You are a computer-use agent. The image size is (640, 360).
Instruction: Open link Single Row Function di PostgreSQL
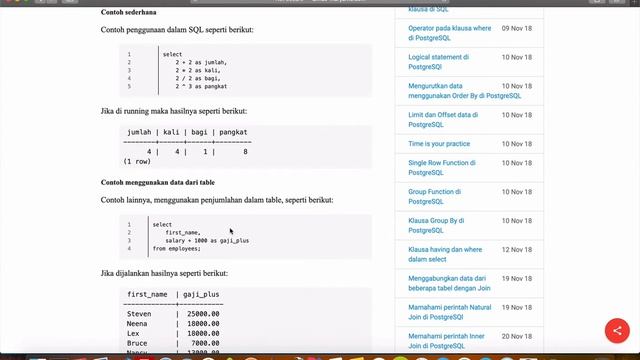442,168
